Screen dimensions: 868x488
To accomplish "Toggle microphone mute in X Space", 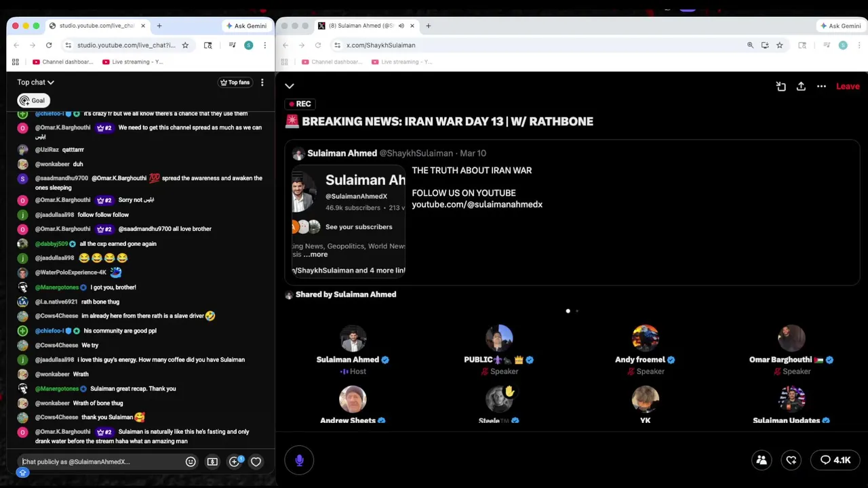I will pyautogui.click(x=299, y=460).
